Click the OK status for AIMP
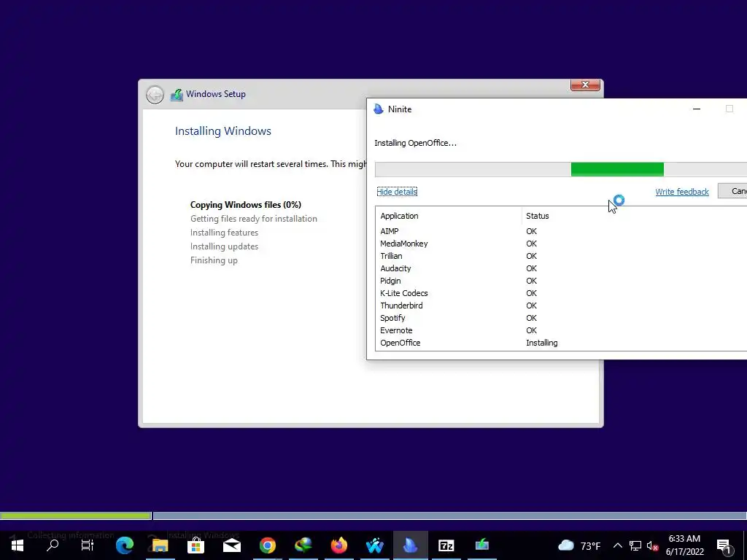Viewport: 747px width, 560px height. 531,231
